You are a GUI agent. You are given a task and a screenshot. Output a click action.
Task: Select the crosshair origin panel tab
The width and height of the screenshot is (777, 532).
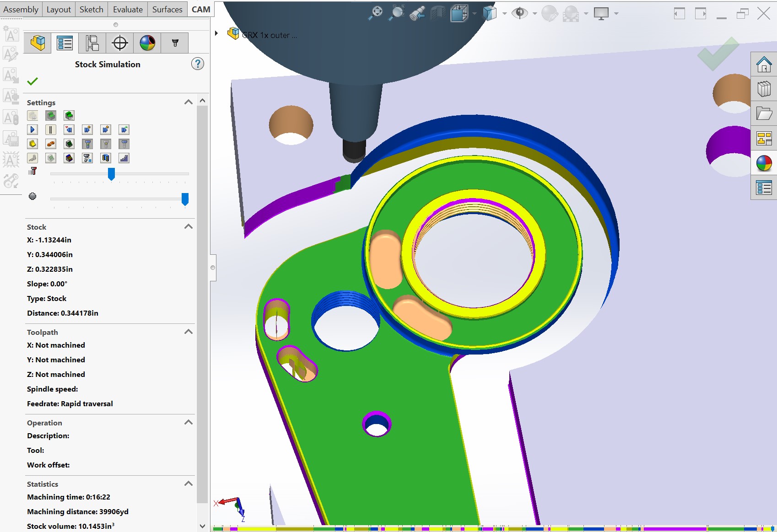point(119,43)
